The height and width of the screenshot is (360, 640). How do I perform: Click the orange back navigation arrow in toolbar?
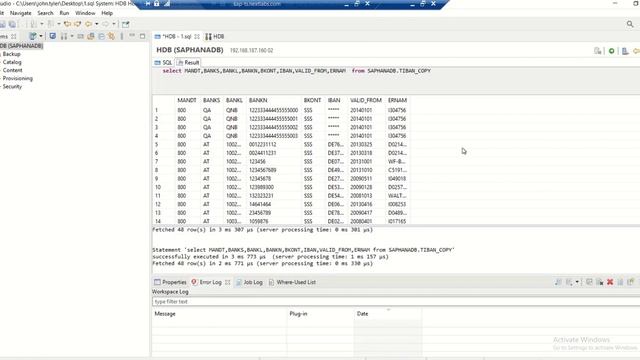(88, 24)
